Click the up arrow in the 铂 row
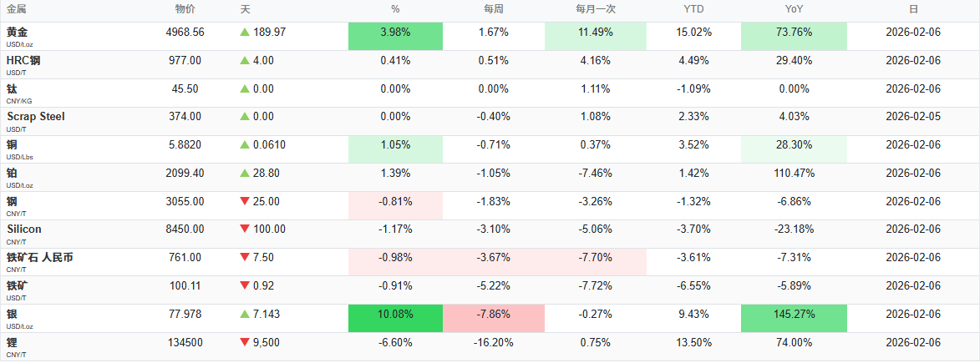Screen dimensions: 980x363 (x=245, y=173)
